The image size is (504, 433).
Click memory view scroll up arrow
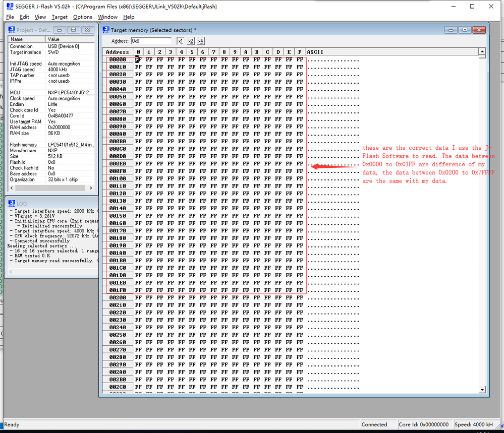point(482,52)
